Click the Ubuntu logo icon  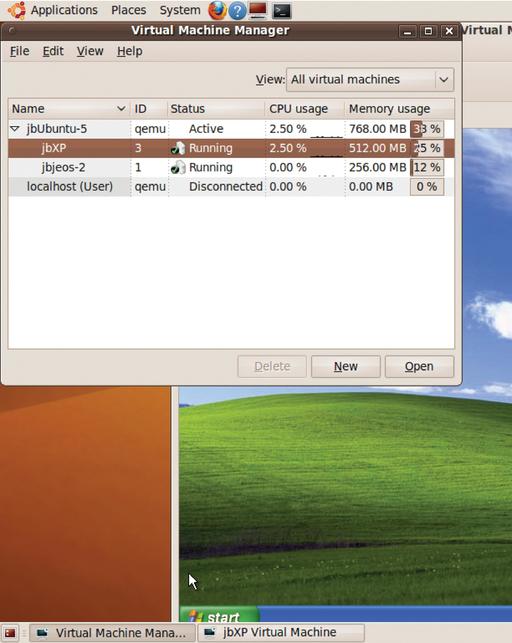point(16,10)
